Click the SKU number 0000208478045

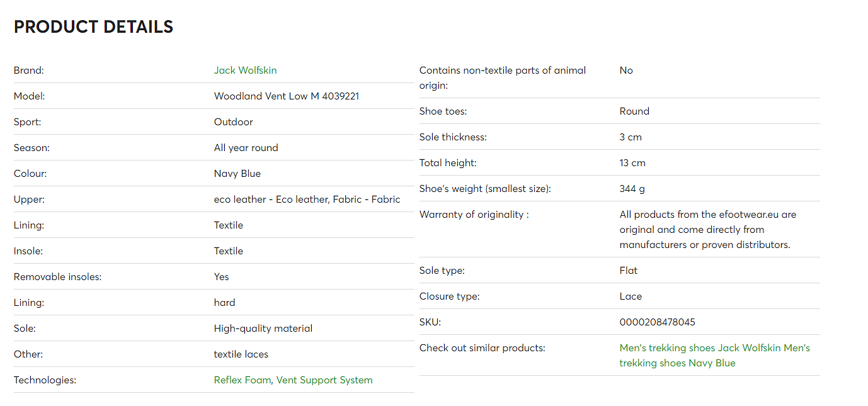(658, 322)
